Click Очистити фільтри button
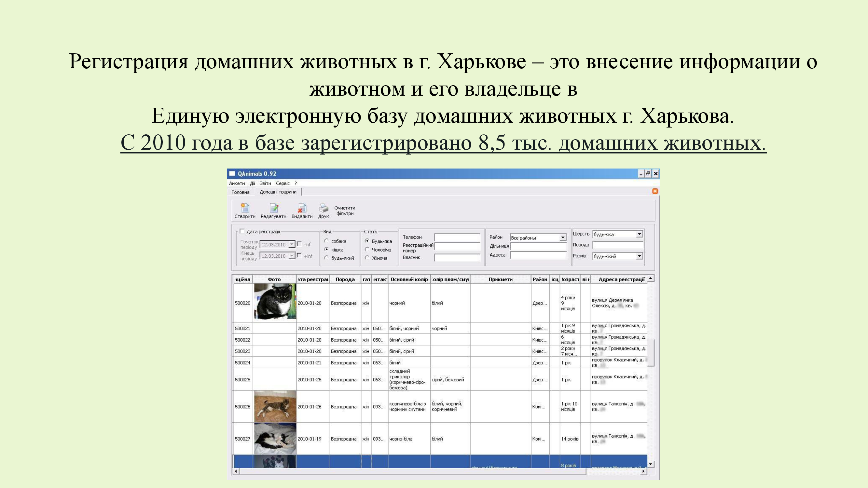The image size is (868, 488). pyautogui.click(x=345, y=211)
